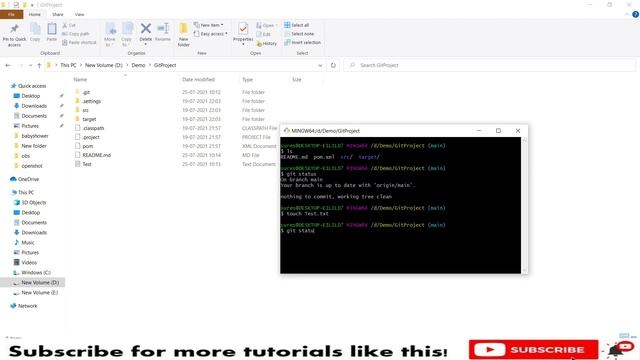This screenshot has height=360, width=640.
Task: Sort by Name column header
Action: (80, 80)
